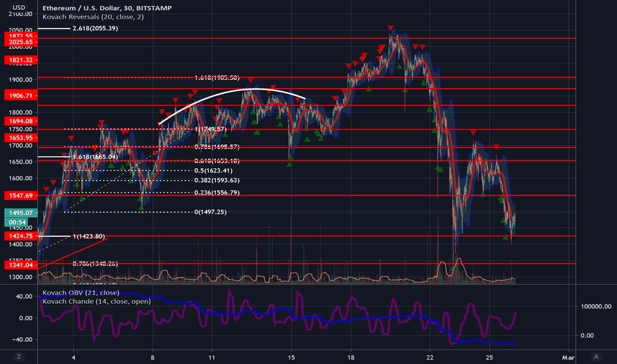Click the 1424.75 red price label
This screenshot has width=617, height=364.
21,236
